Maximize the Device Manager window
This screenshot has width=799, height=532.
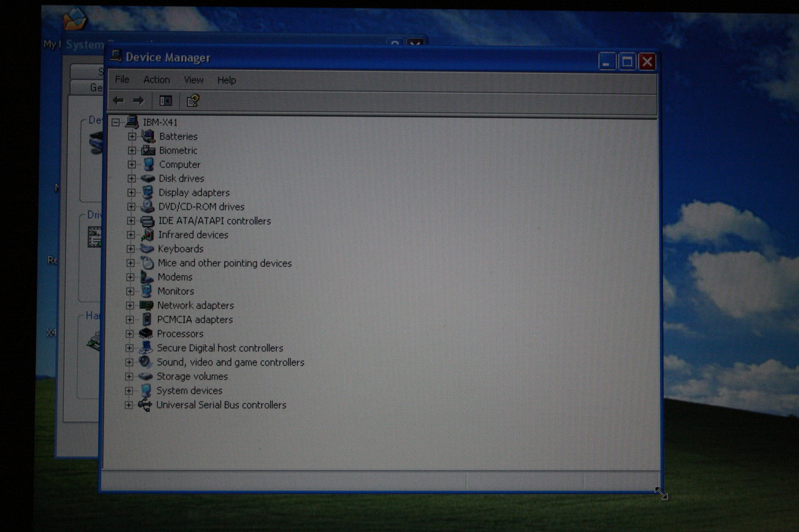627,61
